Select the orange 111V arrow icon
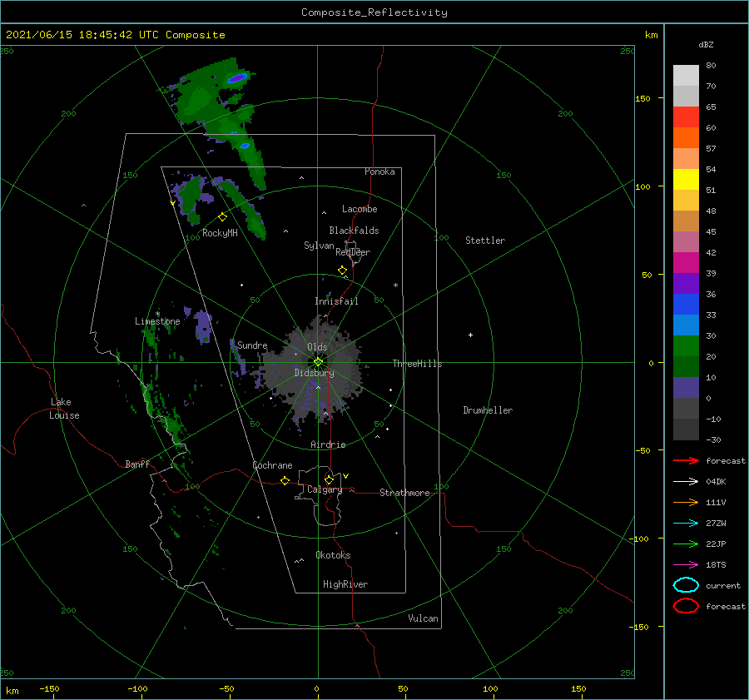749x700 pixels. 686,502
